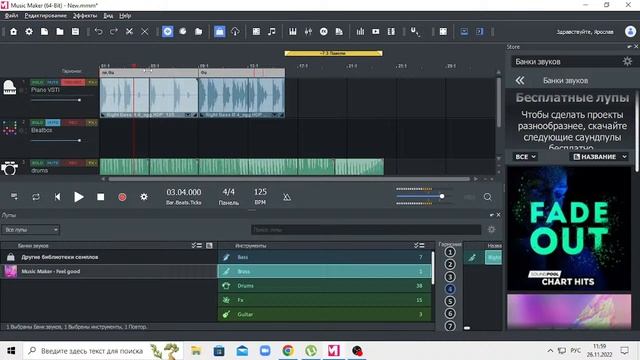Click the drums track drum kit icon
The image size is (640, 360).
tap(9, 168)
